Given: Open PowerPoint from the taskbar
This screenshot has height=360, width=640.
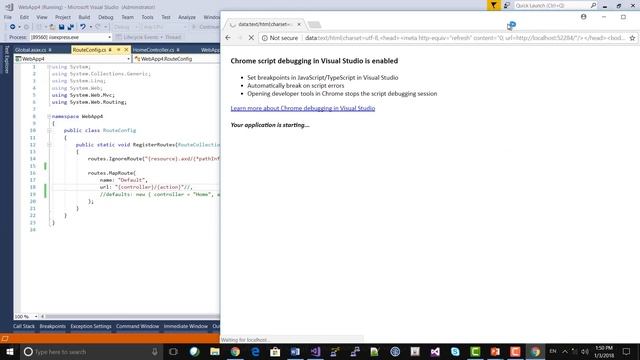Looking at the screenshot, I should (495, 351).
